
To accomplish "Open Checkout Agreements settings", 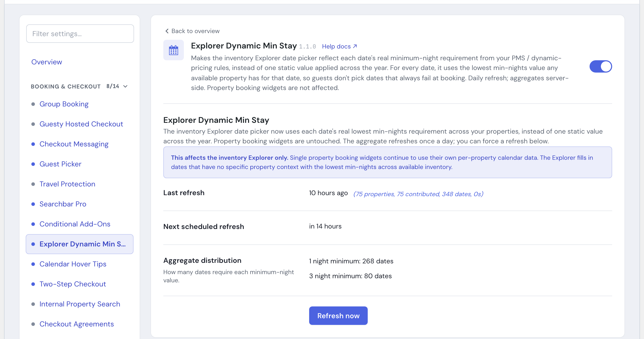I will point(77,324).
